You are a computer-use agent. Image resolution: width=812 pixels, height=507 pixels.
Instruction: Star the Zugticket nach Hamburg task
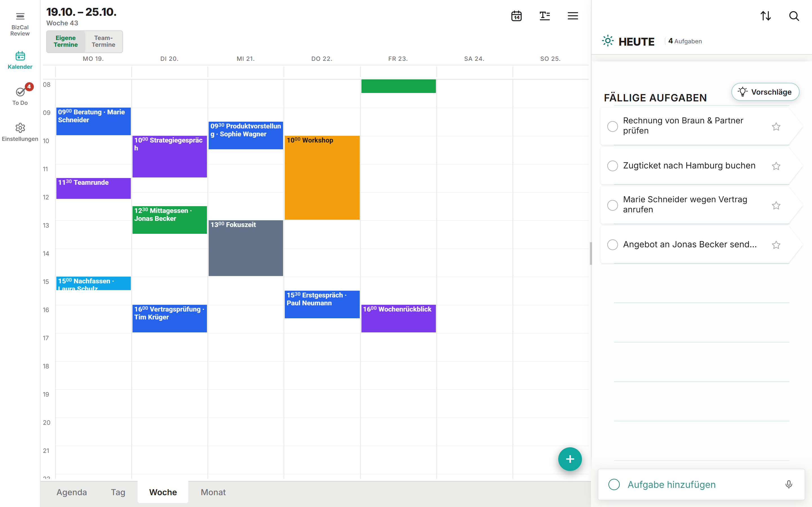776,166
